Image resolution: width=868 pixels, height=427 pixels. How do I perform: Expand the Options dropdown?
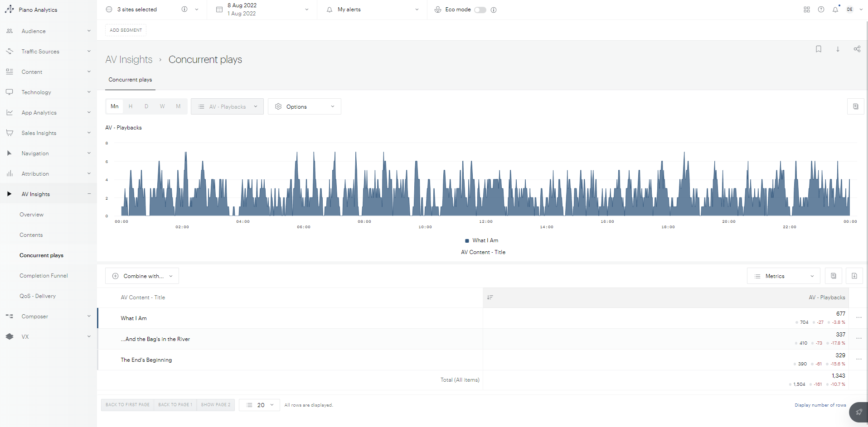[x=304, y=106]
